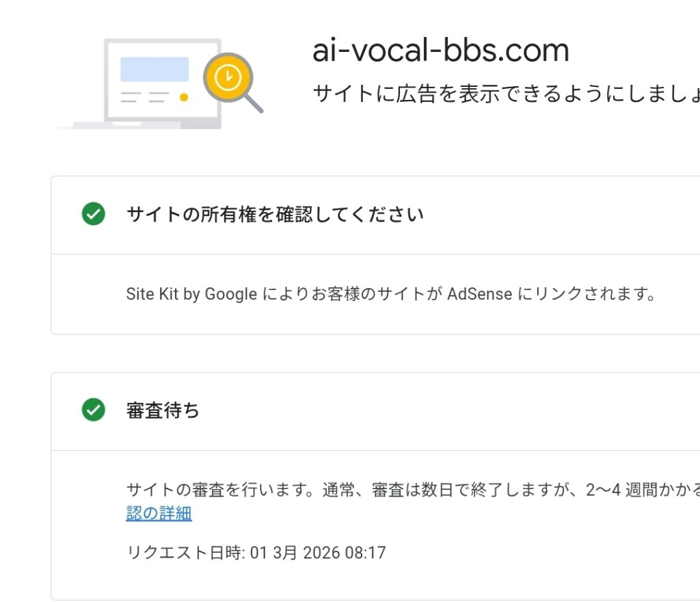700x602 pixels.
Task: Click the blue rectangle in laptop illustration
Action: [154, 69]
